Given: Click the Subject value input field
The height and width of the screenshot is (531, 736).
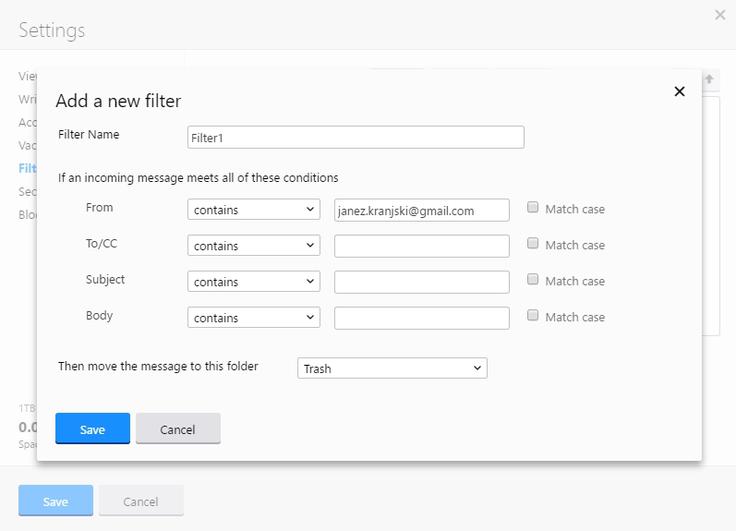Looking at the screenshot, I should (x=422, y=282).
